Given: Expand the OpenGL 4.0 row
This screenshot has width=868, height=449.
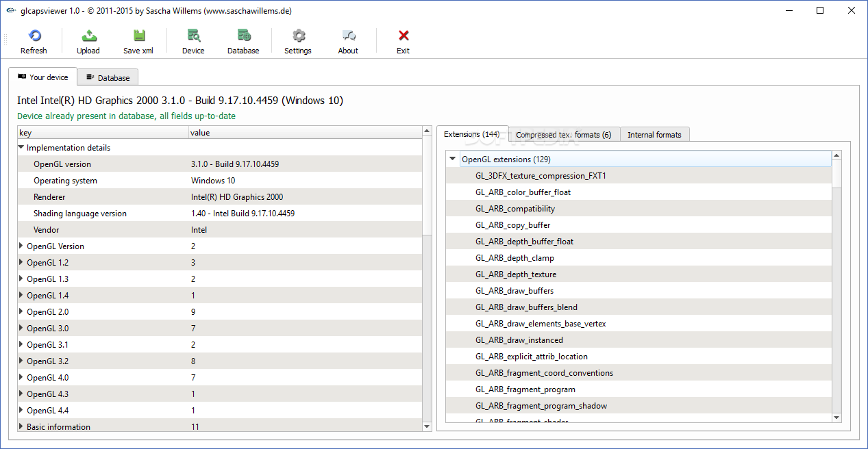Looking at the screenshot, I should pyautogui.click(x=21, y=377).
